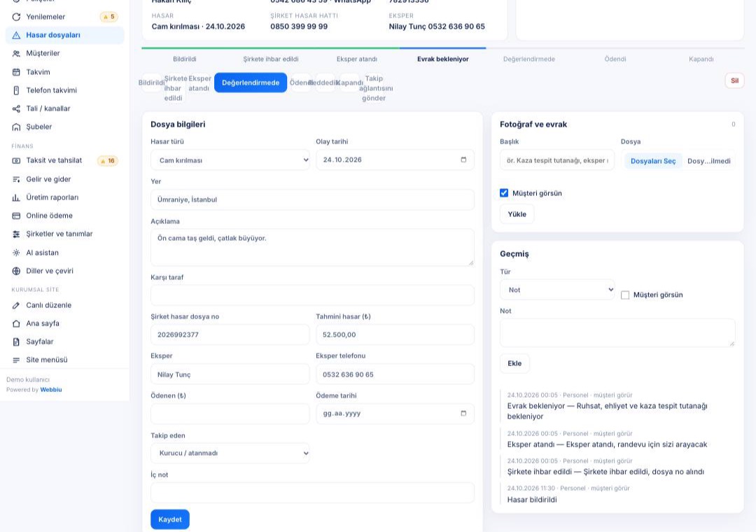Click Takip bağlantısını gönder button
This screenshot has width=756, height=532.
(x=375, y=88)
